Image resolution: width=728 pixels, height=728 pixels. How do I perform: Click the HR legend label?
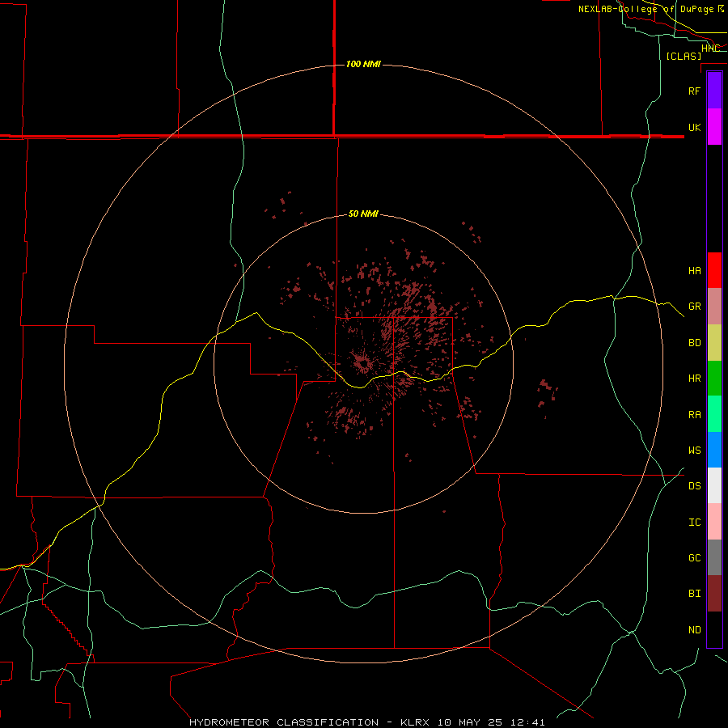(694, 379)
